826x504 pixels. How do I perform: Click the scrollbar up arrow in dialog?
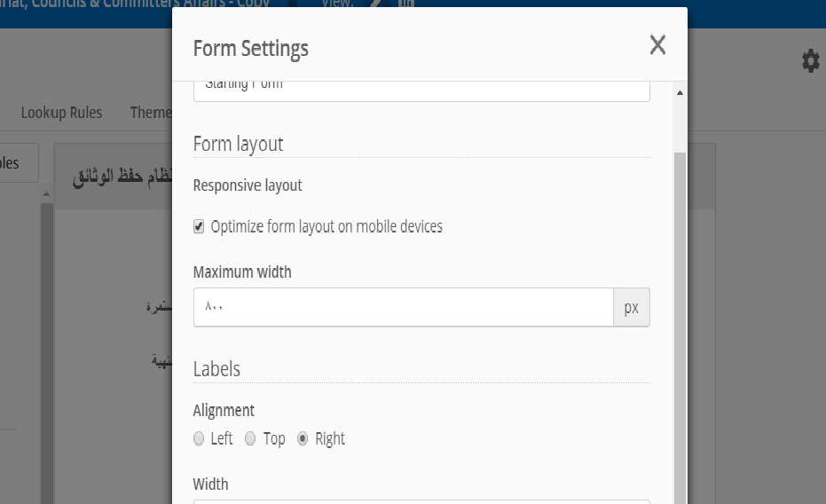coord(680,92)
